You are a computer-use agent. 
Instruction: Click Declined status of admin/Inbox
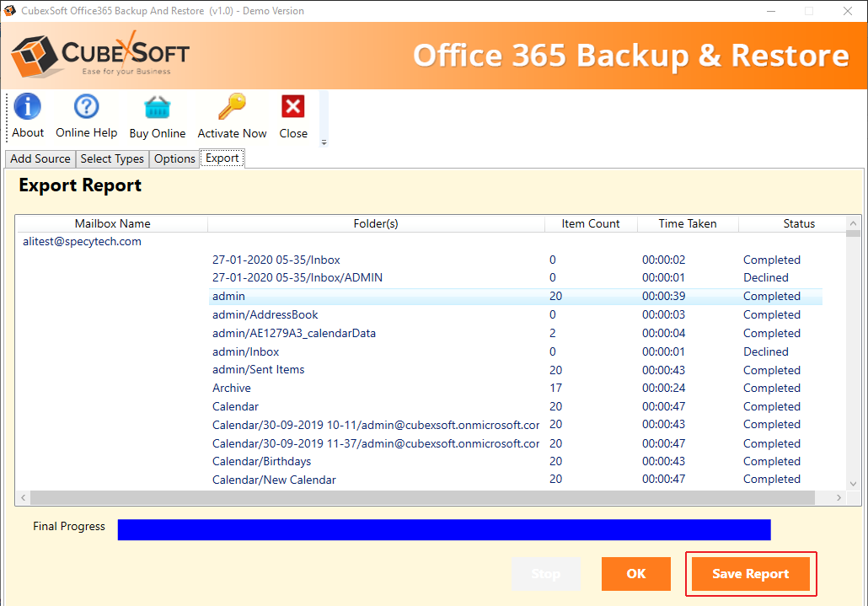point(765,351)
